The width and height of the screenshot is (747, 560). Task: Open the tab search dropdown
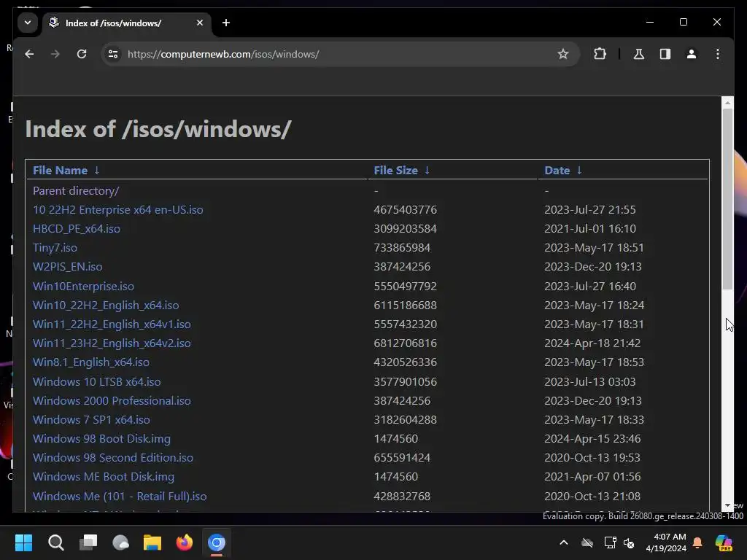point(28,23)
